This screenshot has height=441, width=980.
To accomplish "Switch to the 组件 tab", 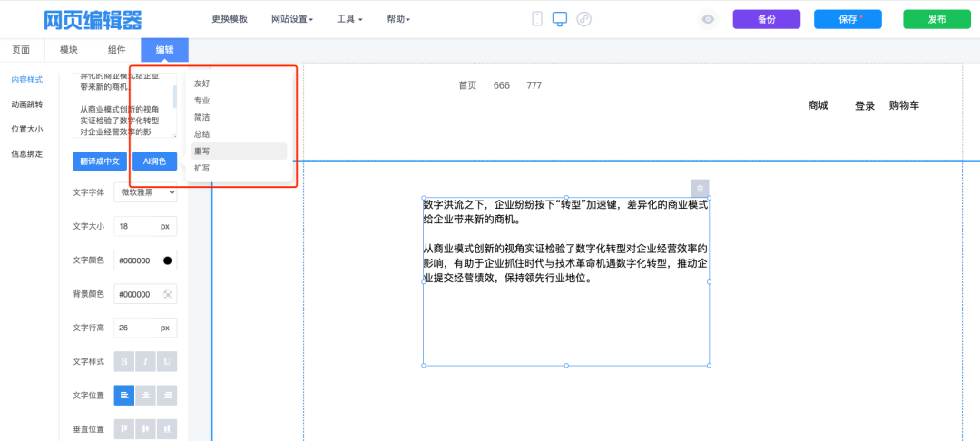I will 117,50.
